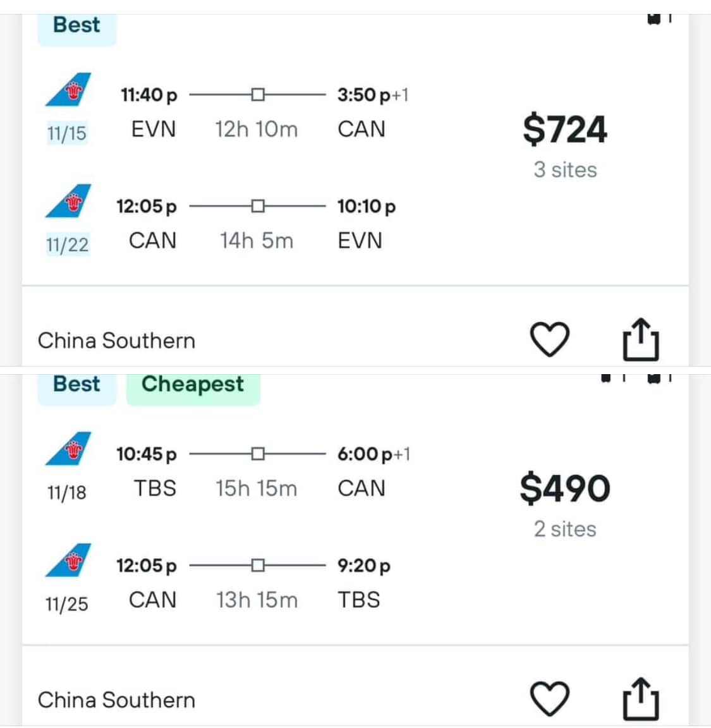Screen dimensions: 711x728
Task: Click the airline logo on 11/25 return
Action: click(68, 560)
